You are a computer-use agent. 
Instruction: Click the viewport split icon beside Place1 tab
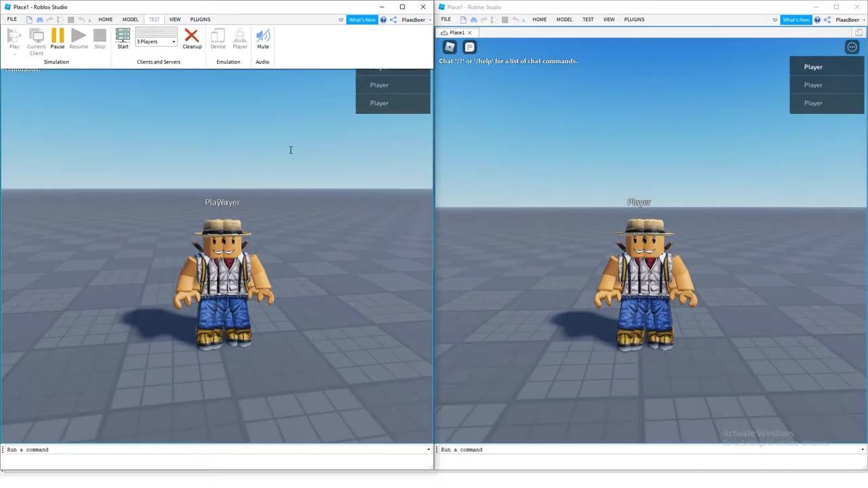(x=859, y=33)
